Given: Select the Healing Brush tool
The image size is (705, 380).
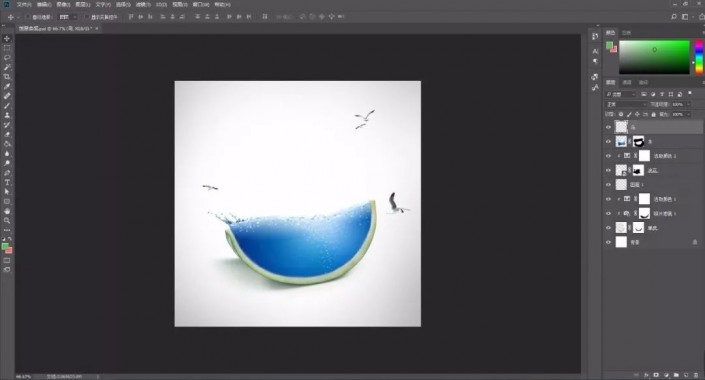Looking at the screenshot, I should [7, 96].
